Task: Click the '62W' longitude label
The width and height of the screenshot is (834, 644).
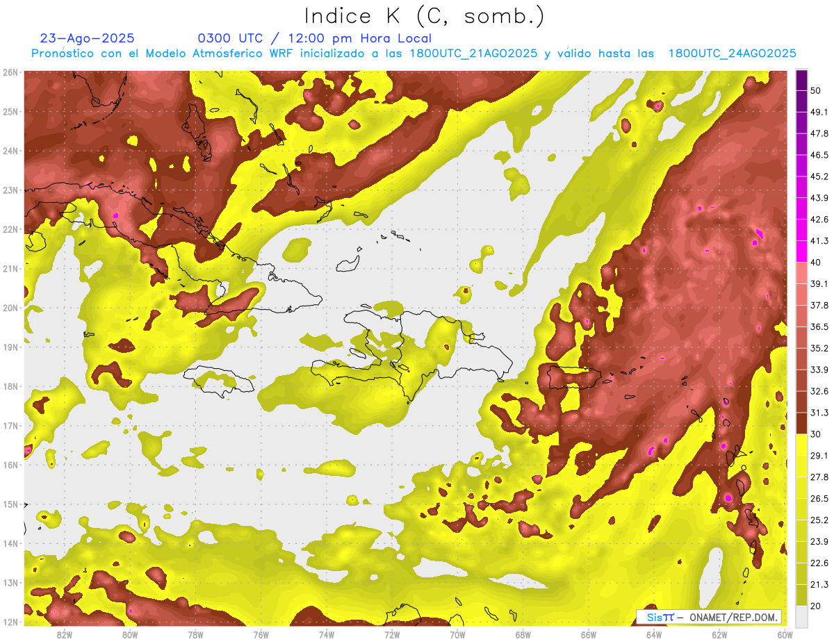Action: click(720, 634)
